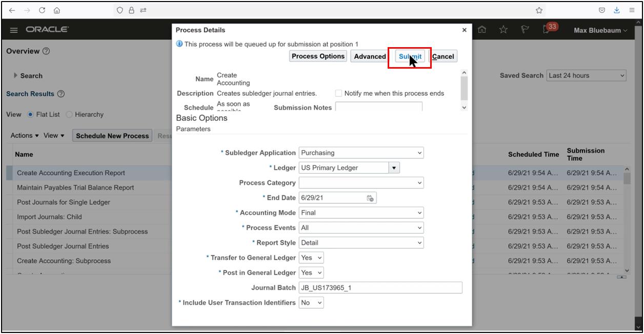Open notifications showing 33 alerts

[547, 30]
